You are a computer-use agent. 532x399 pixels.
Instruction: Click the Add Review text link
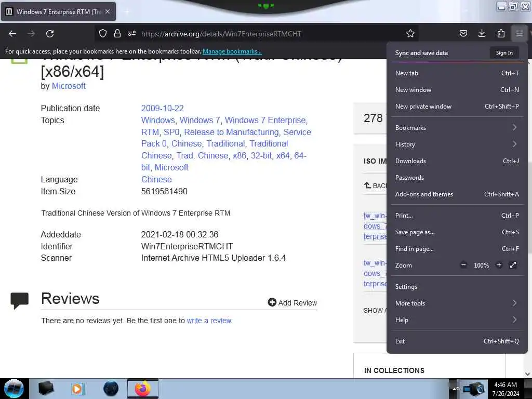pyautogui.click(x=298, y=303)
